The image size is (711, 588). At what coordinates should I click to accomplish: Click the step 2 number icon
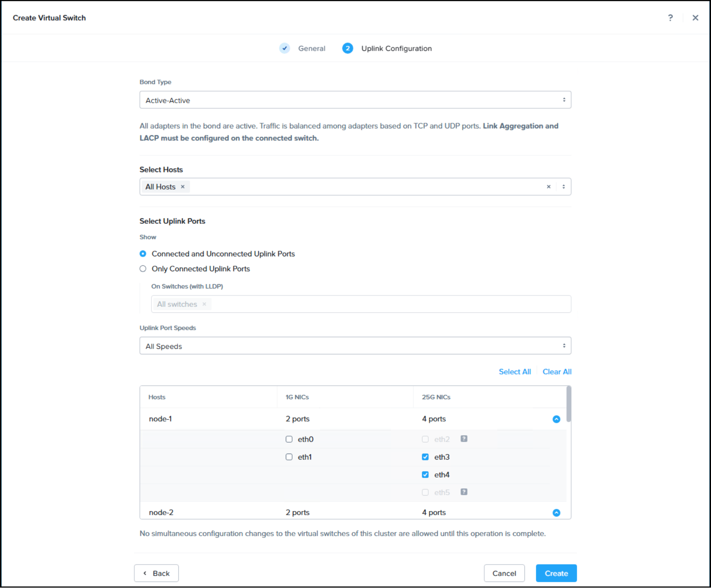347,48
